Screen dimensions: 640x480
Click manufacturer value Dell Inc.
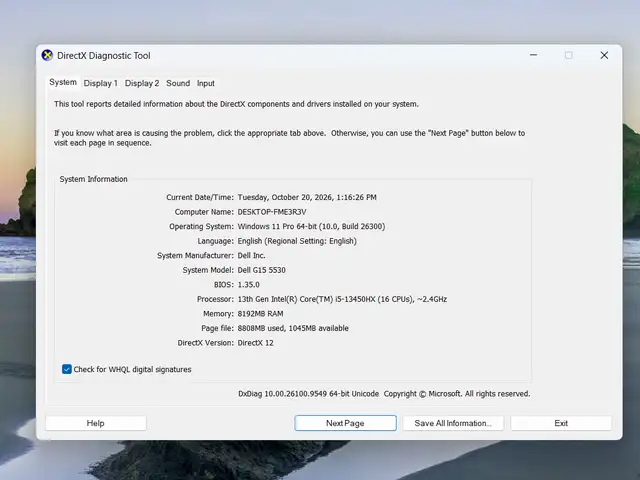(251, 256)
